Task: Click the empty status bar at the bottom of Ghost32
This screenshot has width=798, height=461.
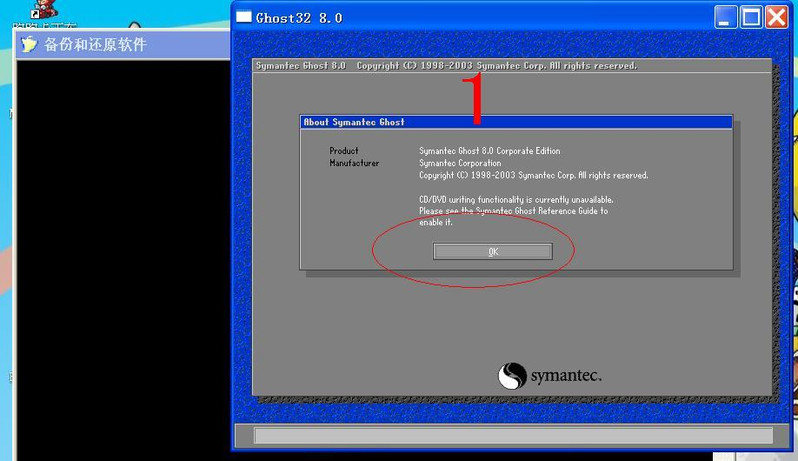Action: pyautogui.click(x=513, y=435)
